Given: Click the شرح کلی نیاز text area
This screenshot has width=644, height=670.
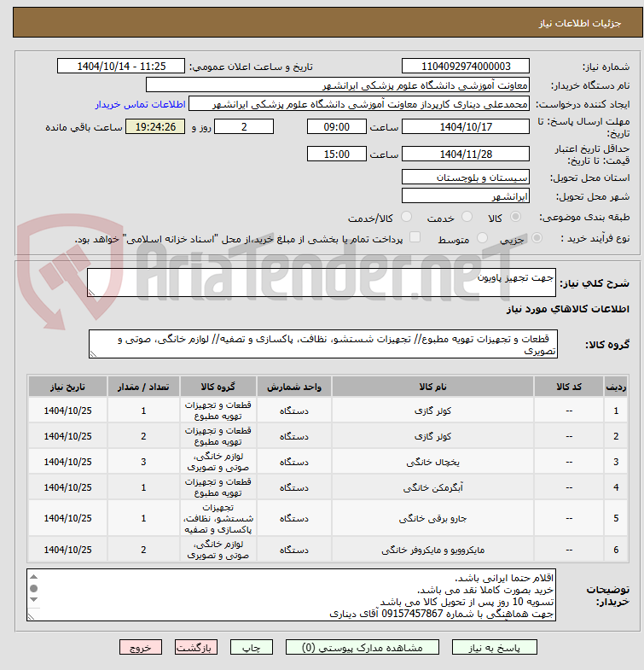Looking at the screenshot, I should coord(322,283).
